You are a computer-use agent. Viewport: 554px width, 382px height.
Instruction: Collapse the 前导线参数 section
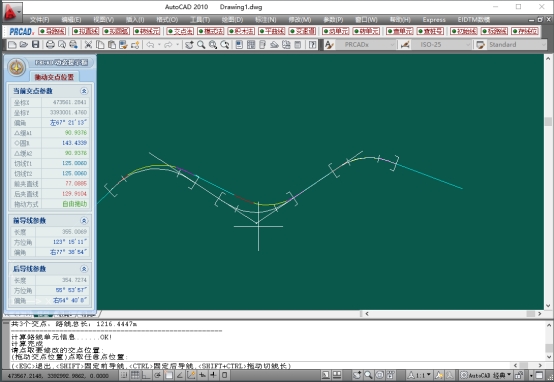84,221
